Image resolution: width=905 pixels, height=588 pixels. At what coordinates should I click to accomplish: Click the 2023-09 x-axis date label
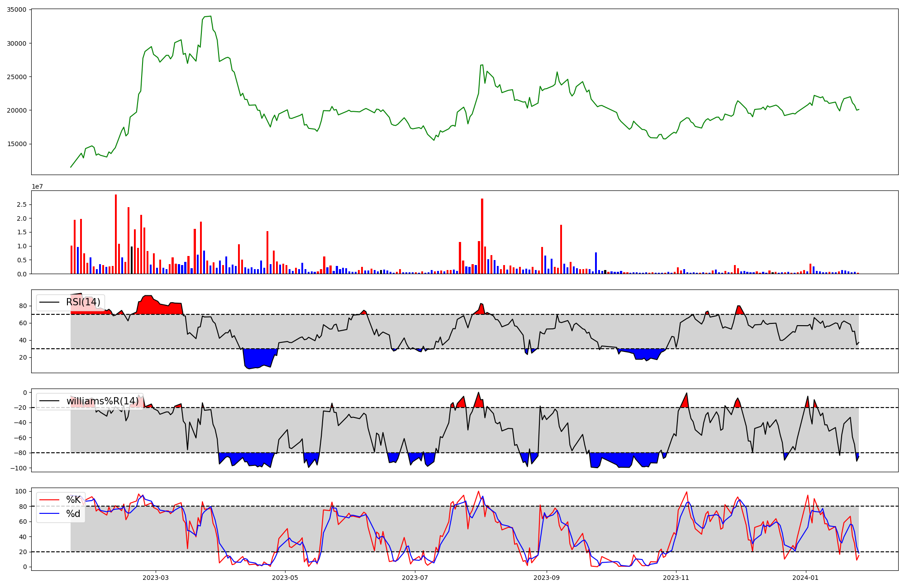click(547, 578)
